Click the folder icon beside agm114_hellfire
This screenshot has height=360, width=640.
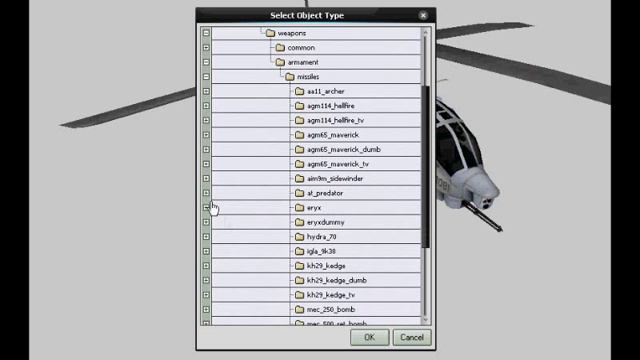[300, 106]
